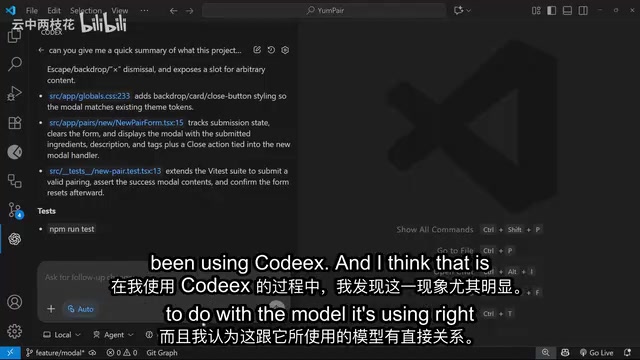
Task: Toggle the secondary side bar
Action: [583, 11]
